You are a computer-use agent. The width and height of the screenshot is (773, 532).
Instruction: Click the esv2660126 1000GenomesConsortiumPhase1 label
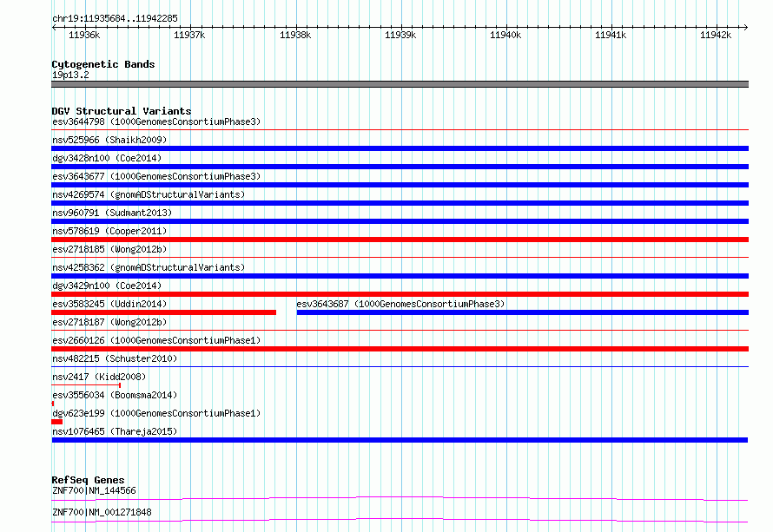pyautogui.click(x=156, y=340)
